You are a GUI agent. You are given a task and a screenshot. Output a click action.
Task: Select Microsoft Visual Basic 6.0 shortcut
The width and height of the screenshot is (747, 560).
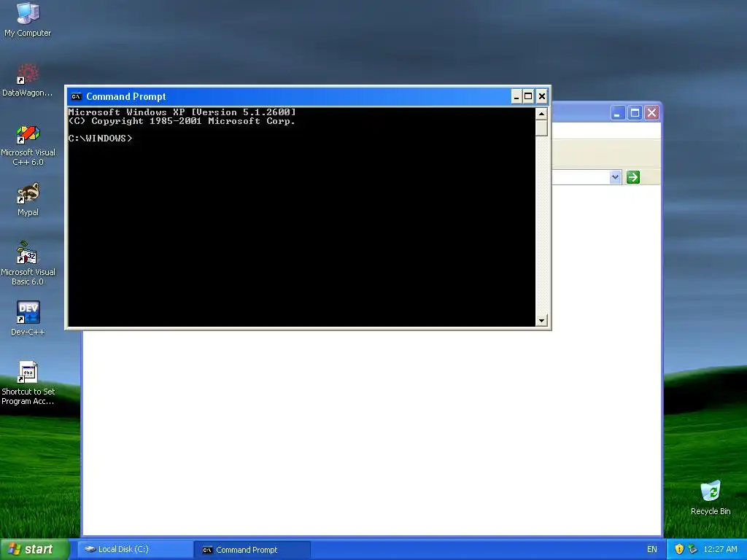[x=28, y=263]
